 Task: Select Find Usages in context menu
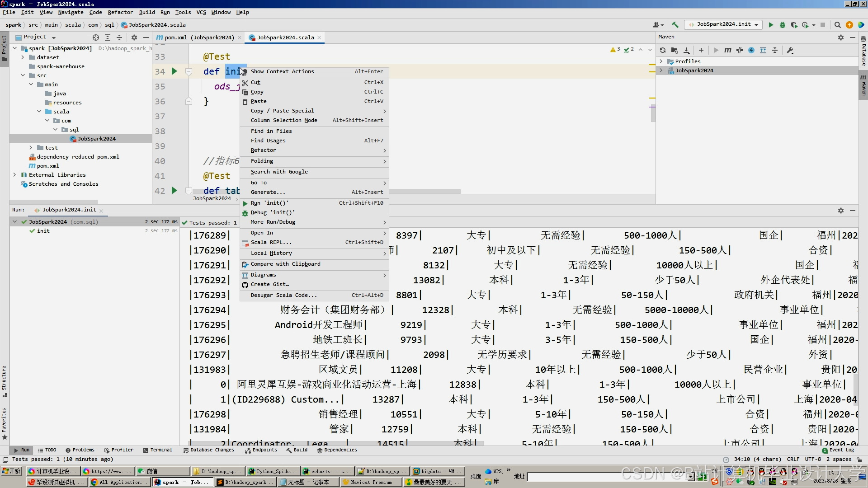click(268, 141)
